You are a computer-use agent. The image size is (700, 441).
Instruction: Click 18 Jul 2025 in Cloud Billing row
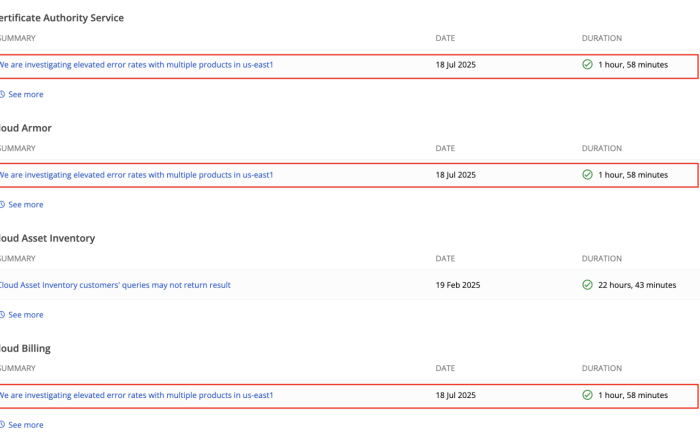tap(456, 395)
